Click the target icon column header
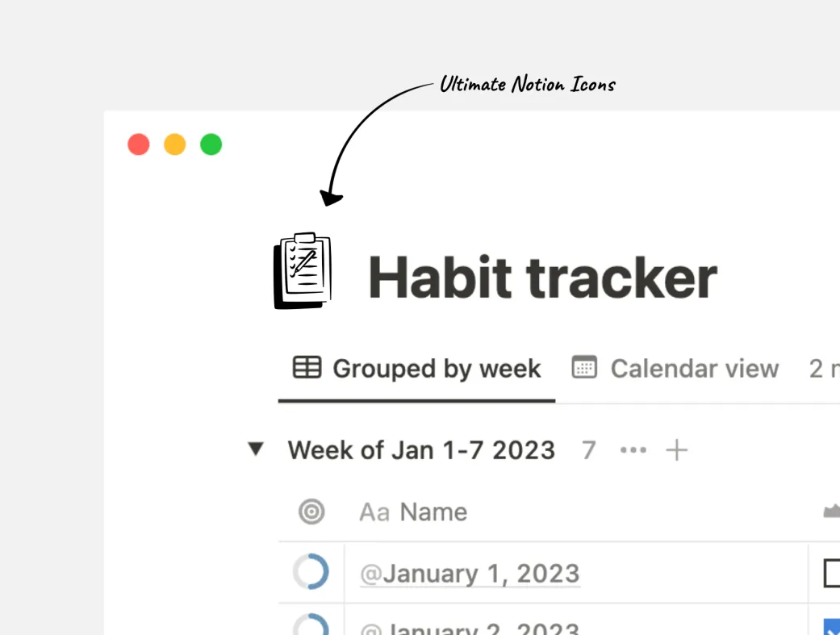 coord(311,512)
